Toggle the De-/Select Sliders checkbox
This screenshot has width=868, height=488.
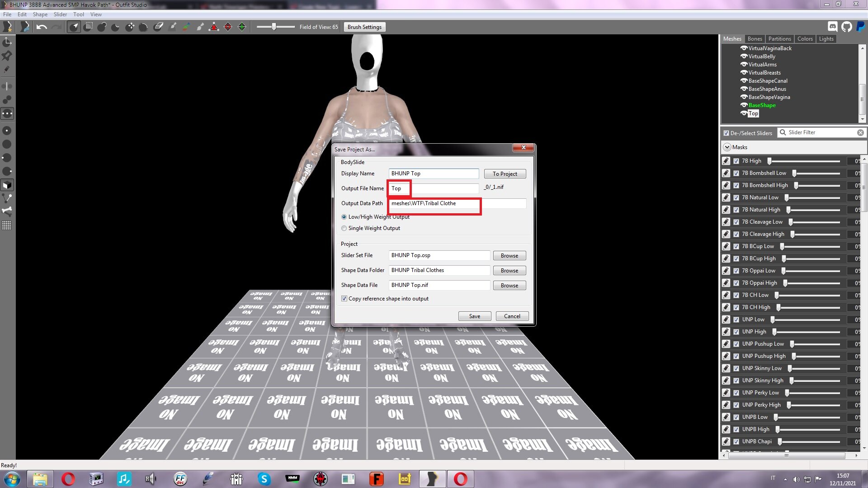click(726, 133)
